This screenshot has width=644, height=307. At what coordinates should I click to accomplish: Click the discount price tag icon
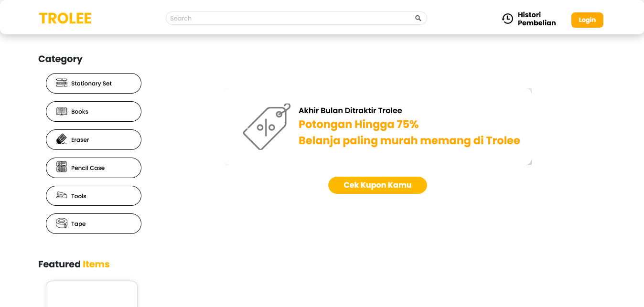coord(267,127)
